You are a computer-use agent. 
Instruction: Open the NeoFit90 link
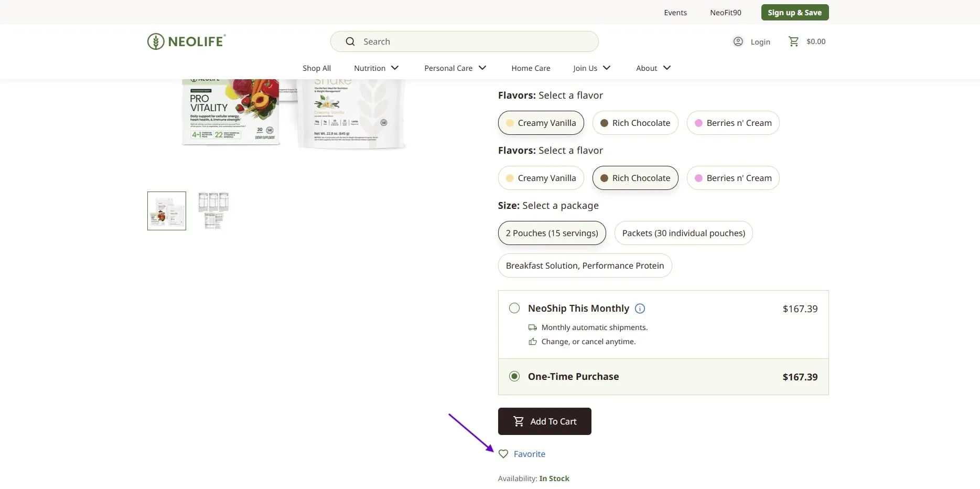pyautogui.click(x=726, y=13)
